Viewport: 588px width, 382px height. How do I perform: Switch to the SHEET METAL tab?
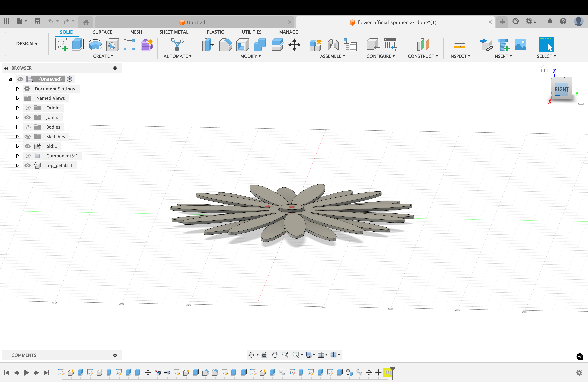pyautogui.click(x=174, y=32)
